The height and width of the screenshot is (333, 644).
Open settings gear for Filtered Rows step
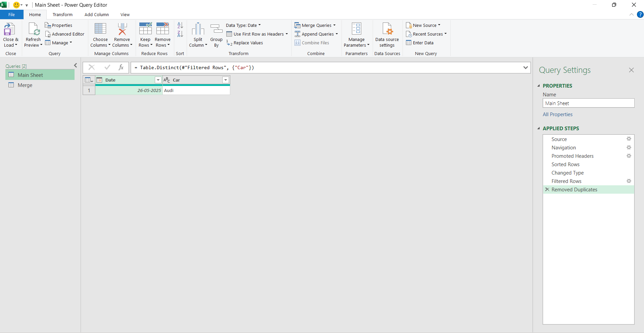(629, 181)
